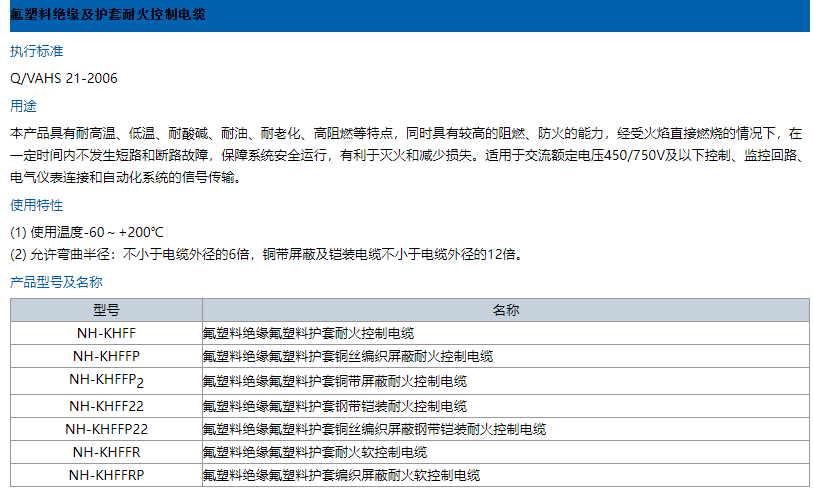Click the 执行标准 section heading
This screenshot has height=498, width=813.
coord(37,51)
